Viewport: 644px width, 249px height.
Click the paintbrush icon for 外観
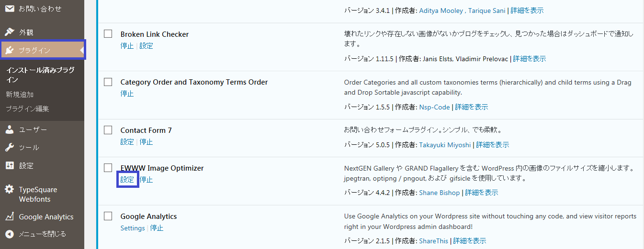coord(9,32)
